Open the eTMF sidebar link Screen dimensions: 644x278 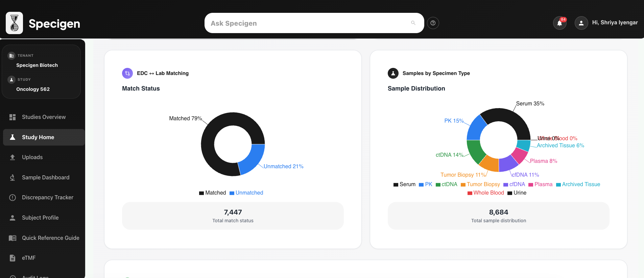28,258
